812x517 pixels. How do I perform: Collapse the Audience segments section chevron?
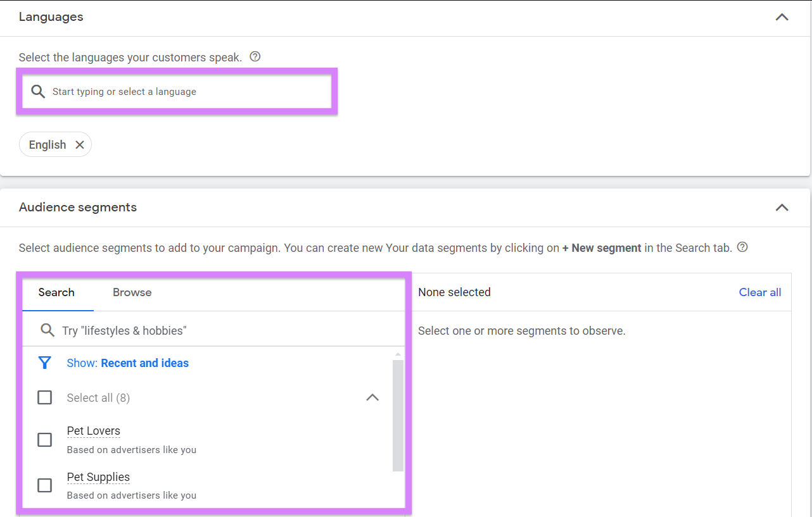point(782,208)
